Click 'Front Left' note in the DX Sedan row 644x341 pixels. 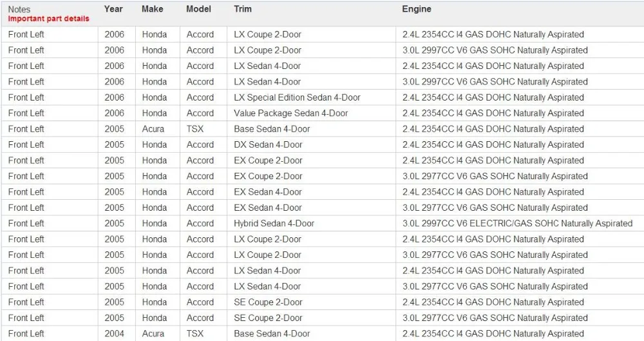(x=26, y=145)
